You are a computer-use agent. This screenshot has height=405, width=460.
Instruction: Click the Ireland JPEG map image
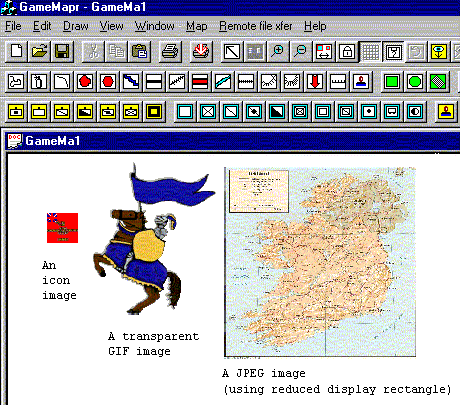click(x=320, y=262)
